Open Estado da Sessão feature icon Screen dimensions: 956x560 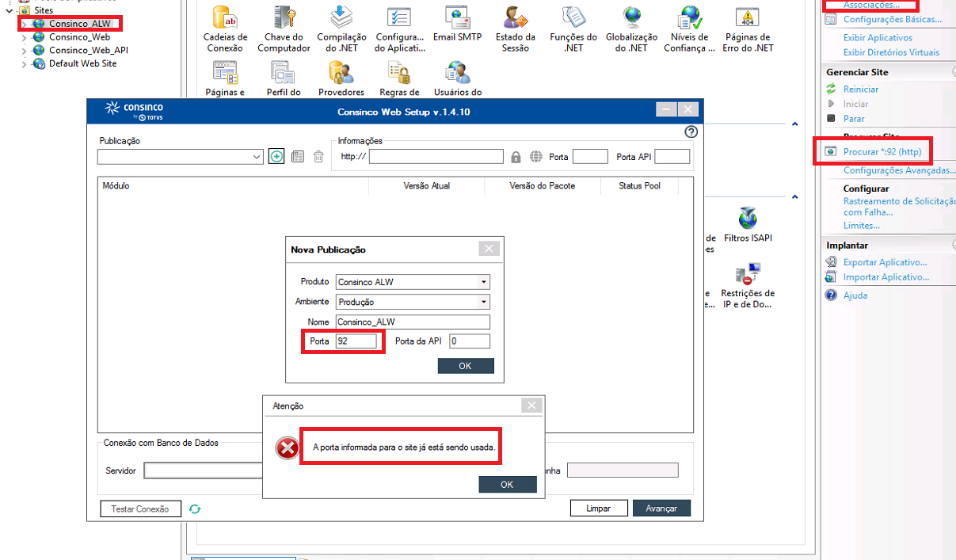515,17
